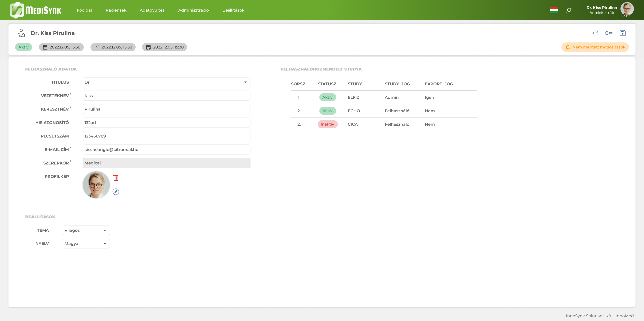Toggle the sun theme icon

click(x=569, y=10)
